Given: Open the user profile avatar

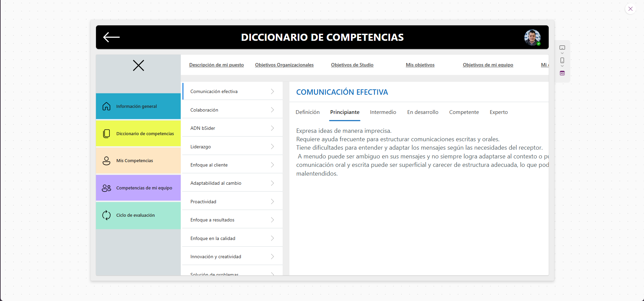Looking at the screenshot, I should click(532, 37).
